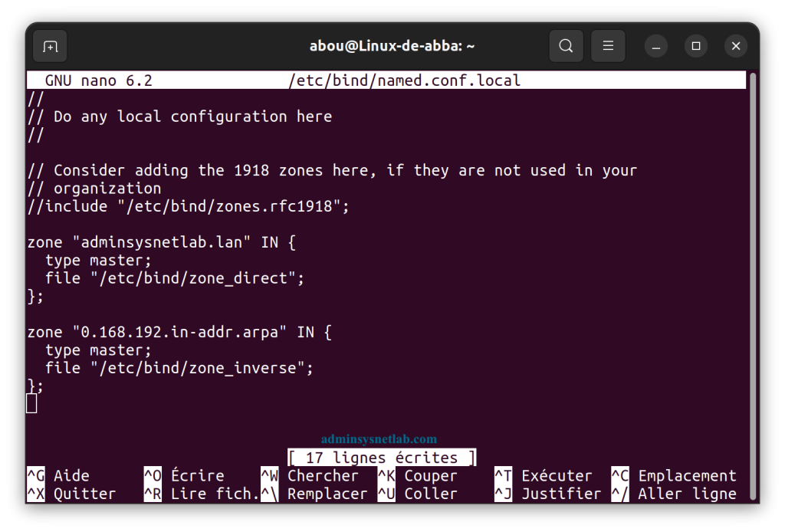Click the ^O Écrire shortcut
The width and height of the screenshot is (785, 532).
tap(184, 475)
